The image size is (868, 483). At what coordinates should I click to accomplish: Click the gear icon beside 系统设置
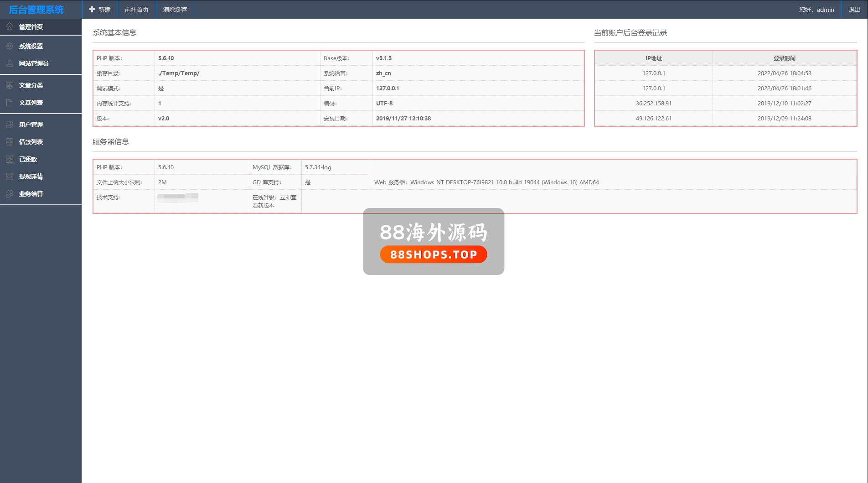[10, 46]
